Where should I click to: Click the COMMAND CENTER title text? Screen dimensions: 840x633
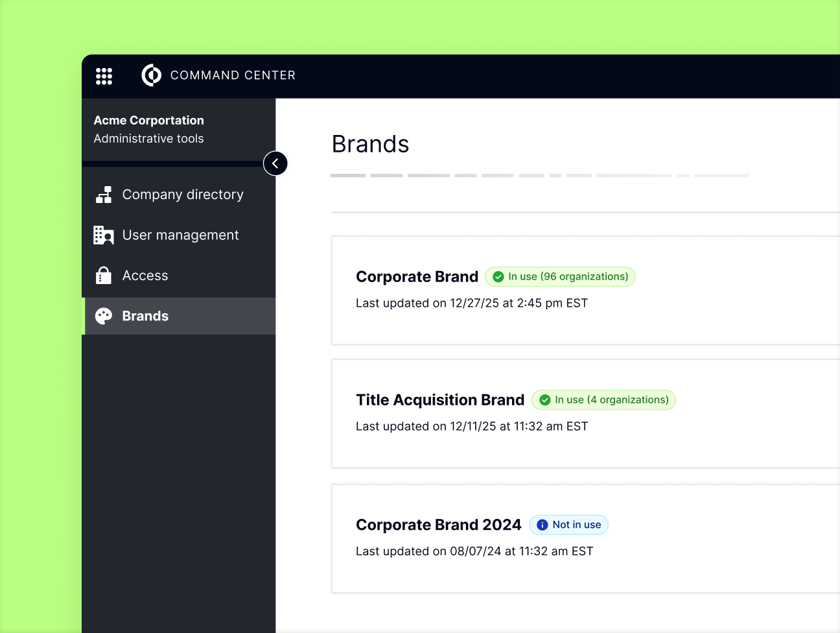point(233,75)
